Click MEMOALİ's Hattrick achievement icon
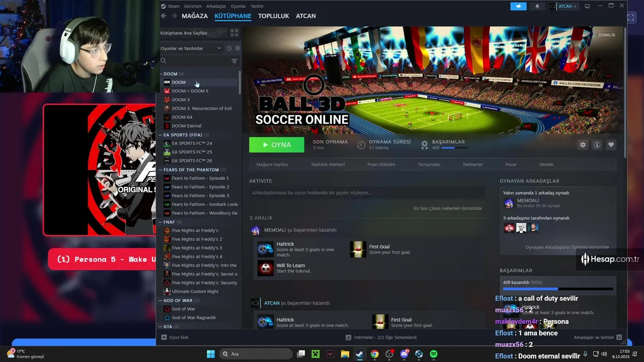This screenshot has width=644, height=362. click(x=265, y=249)
